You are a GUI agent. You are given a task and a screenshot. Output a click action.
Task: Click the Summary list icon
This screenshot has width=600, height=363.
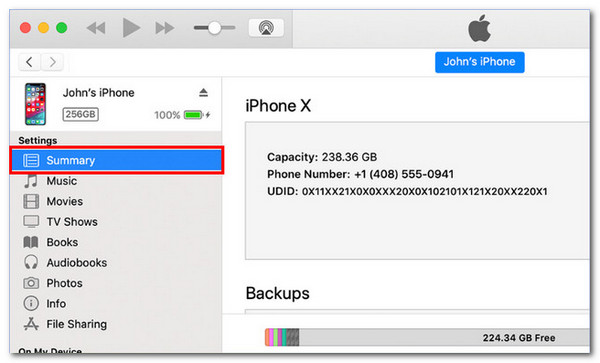point(31,160)
